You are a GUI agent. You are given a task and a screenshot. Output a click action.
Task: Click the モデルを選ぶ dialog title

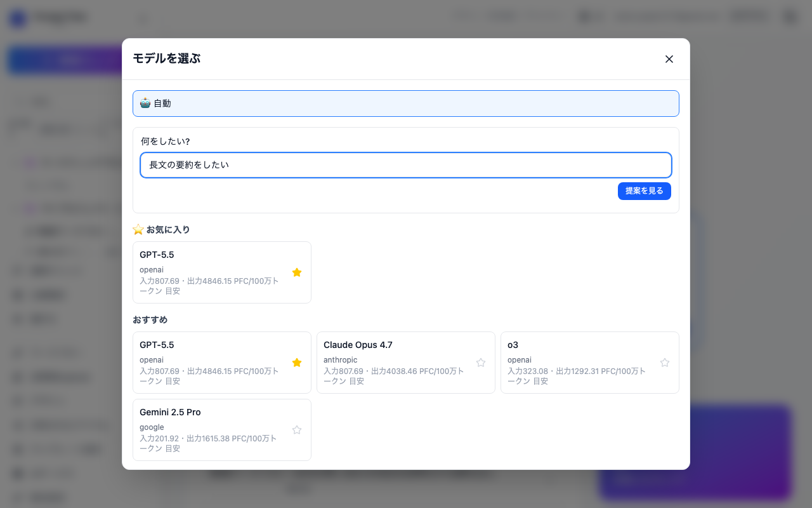click(166, 58)
